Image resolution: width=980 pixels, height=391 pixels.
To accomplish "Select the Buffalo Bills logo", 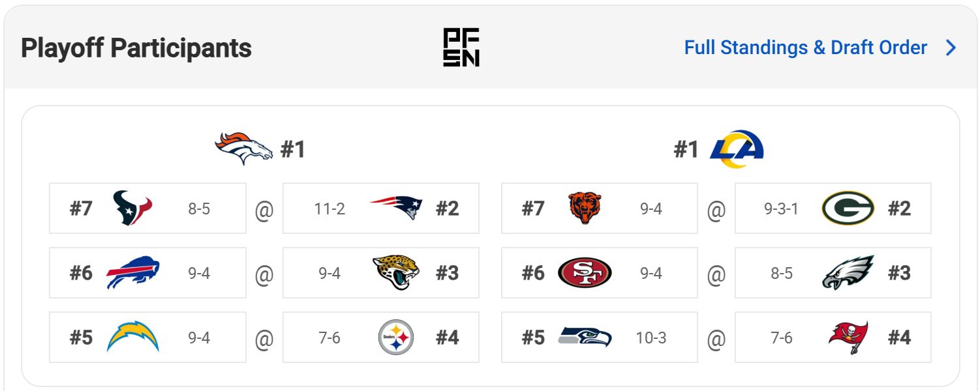I will [x=132, y=273].
